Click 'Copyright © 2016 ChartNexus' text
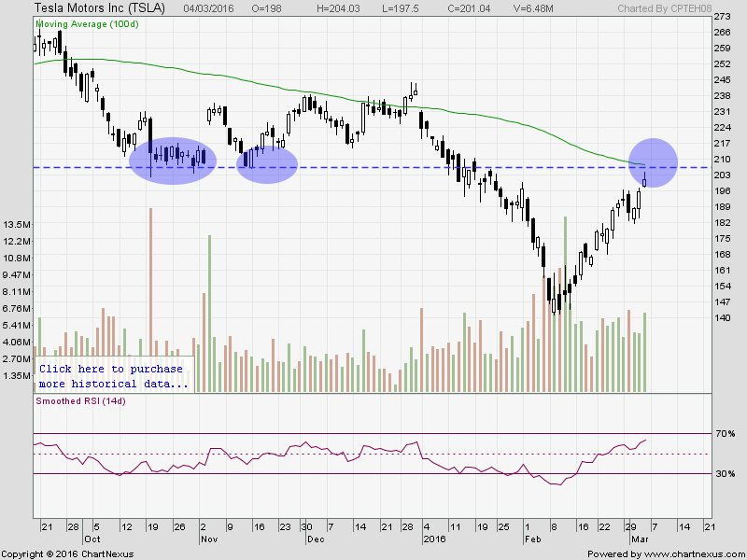 pos(67,554)
